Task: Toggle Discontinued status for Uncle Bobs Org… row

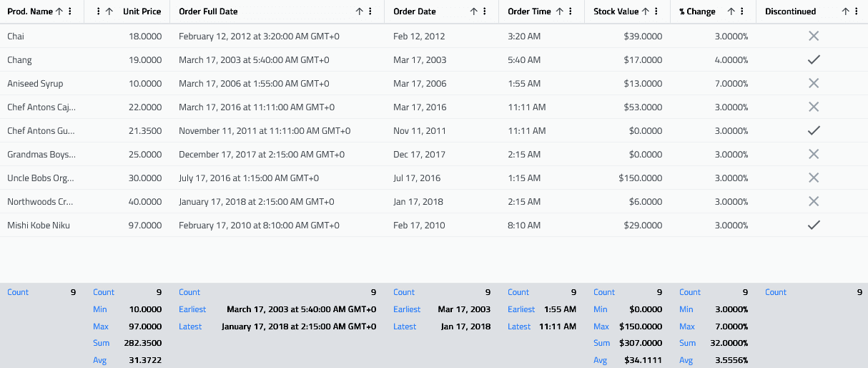Action: tap(813, 178)
